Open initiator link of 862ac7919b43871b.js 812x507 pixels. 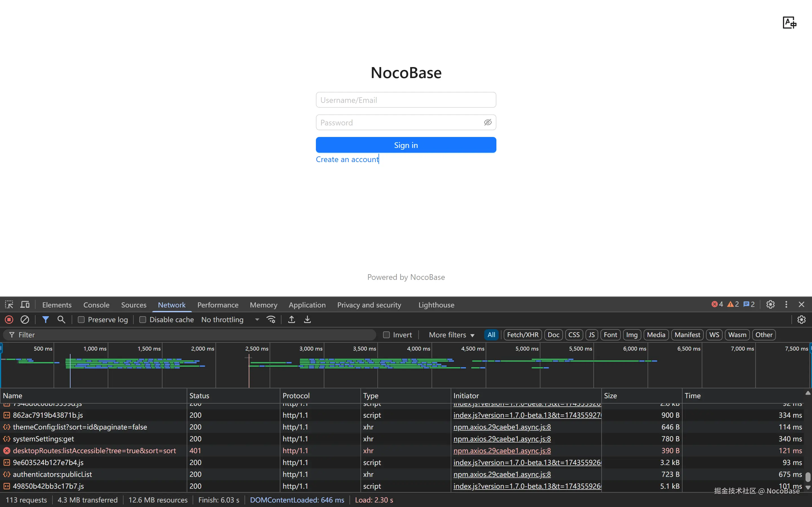tap(527, 415)
